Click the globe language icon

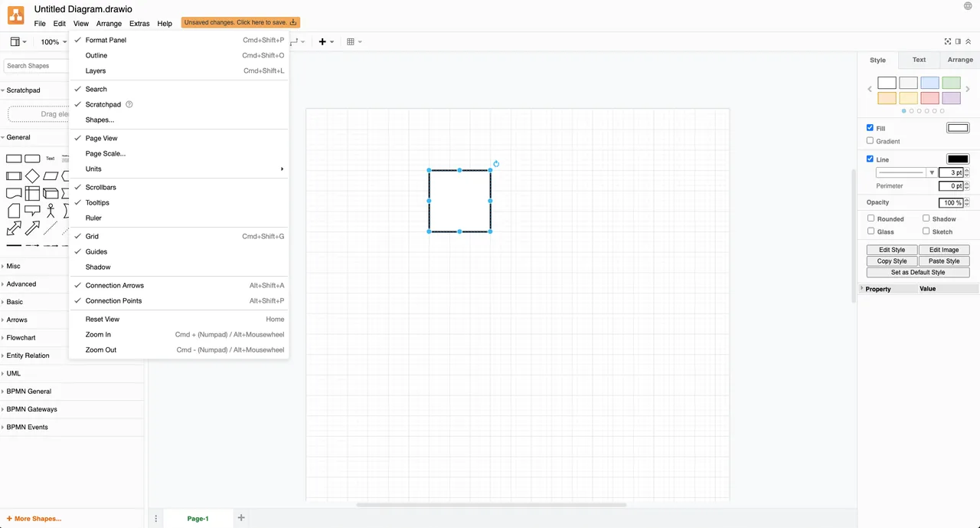[968, 6]
